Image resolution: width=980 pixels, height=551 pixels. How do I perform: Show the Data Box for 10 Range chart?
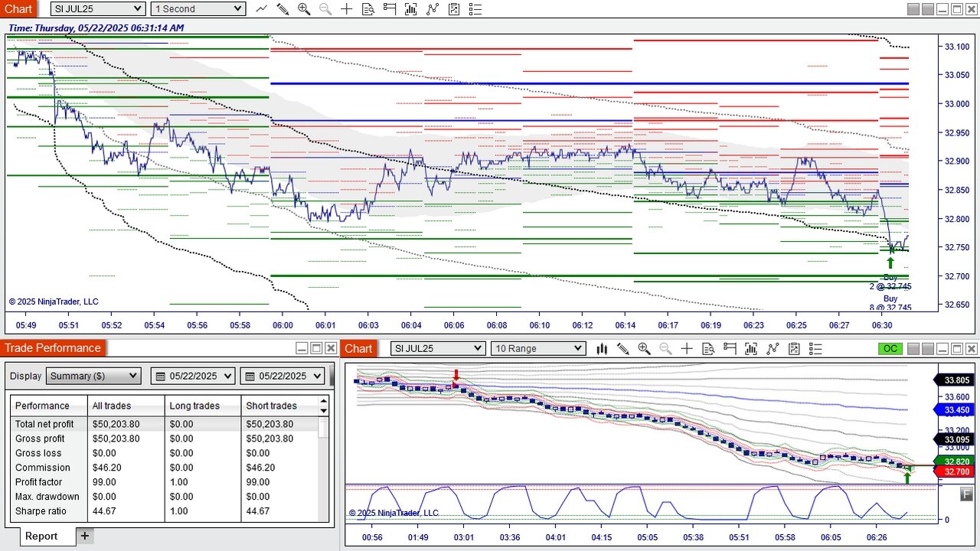click(708, 348)
